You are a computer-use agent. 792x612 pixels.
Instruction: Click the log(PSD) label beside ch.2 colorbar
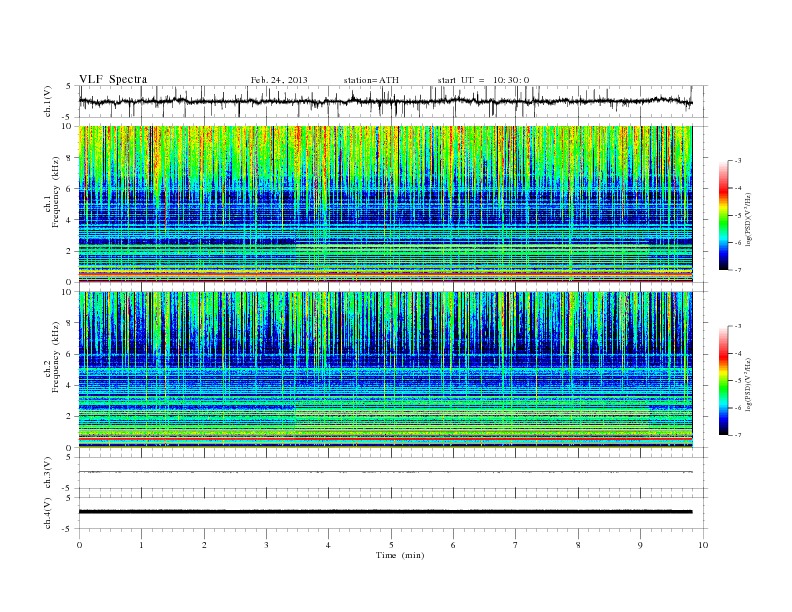748,384
